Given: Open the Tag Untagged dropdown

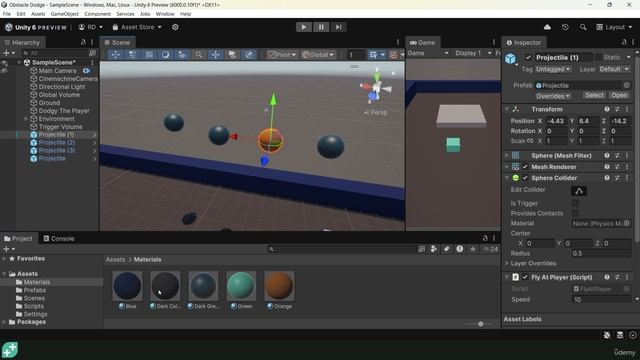Looking at the screenshot, I should 553,69.
